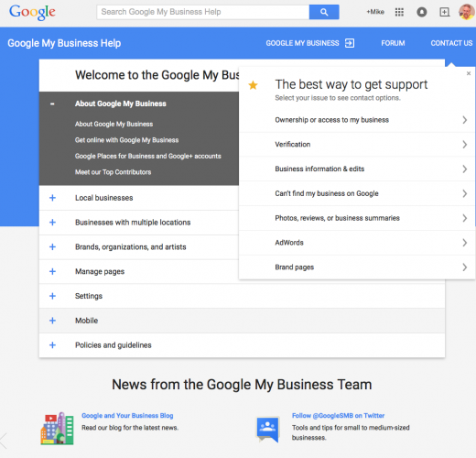Expand the Manage pages section

coord(52,271)
